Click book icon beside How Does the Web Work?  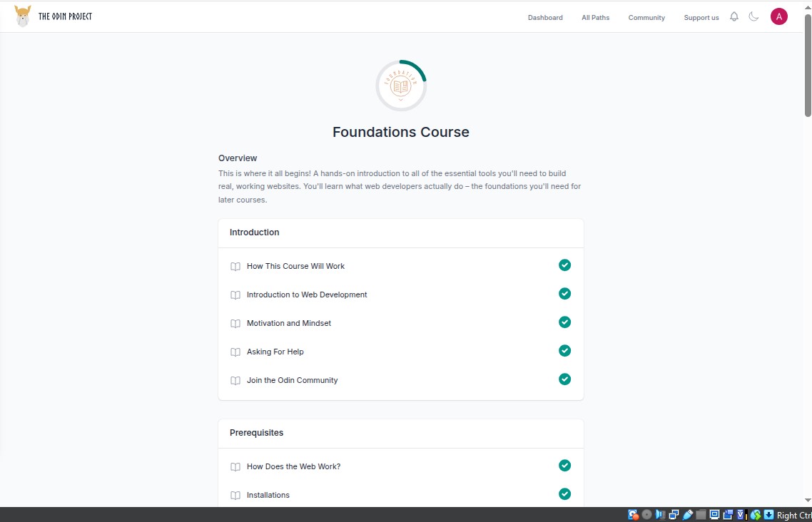[235, 466]
